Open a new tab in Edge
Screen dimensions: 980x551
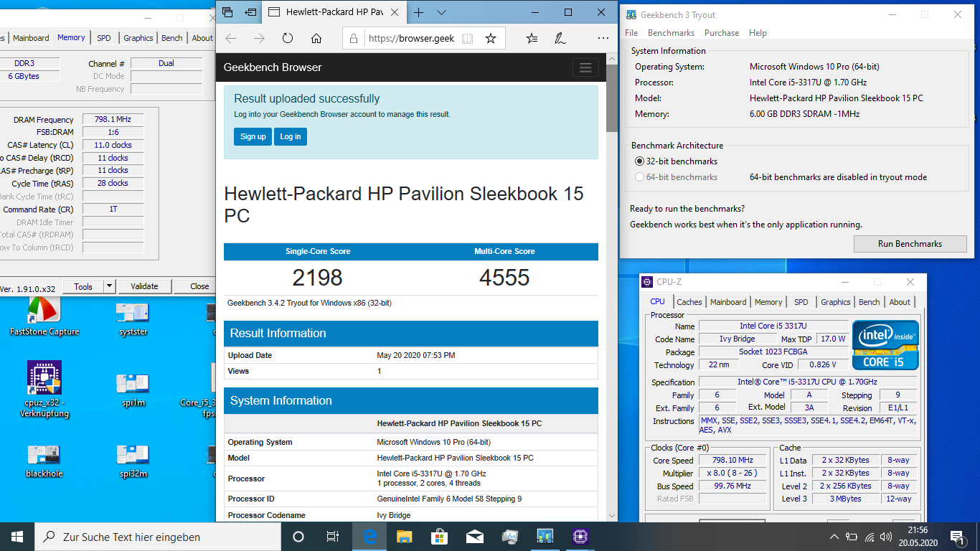pos(419,12)
